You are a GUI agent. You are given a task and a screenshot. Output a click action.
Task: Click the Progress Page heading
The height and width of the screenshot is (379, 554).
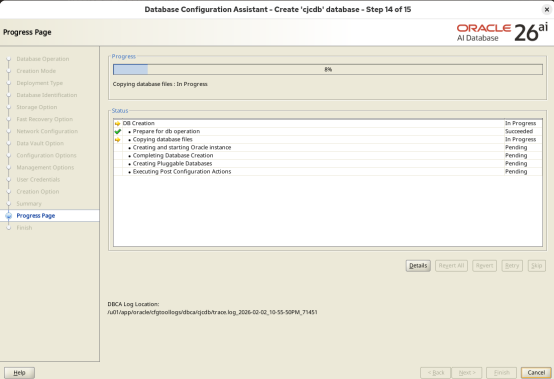pyautogui.click(x=27, y=32)
